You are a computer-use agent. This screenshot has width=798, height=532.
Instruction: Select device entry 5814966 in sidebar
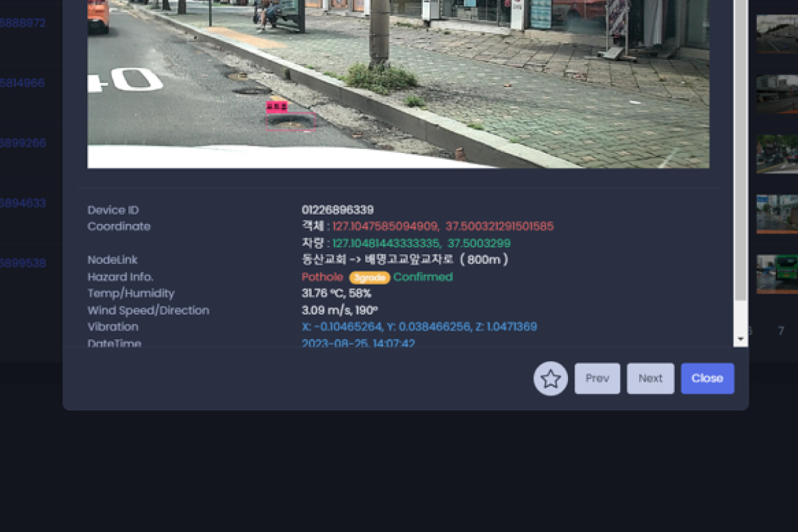(x=23, y=83)
